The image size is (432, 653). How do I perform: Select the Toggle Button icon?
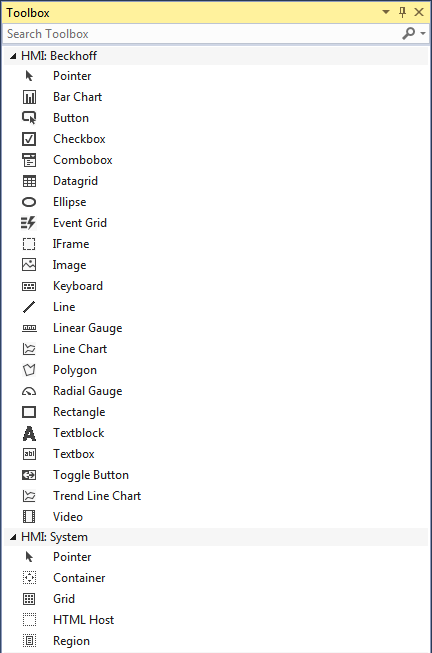(29, 475)
